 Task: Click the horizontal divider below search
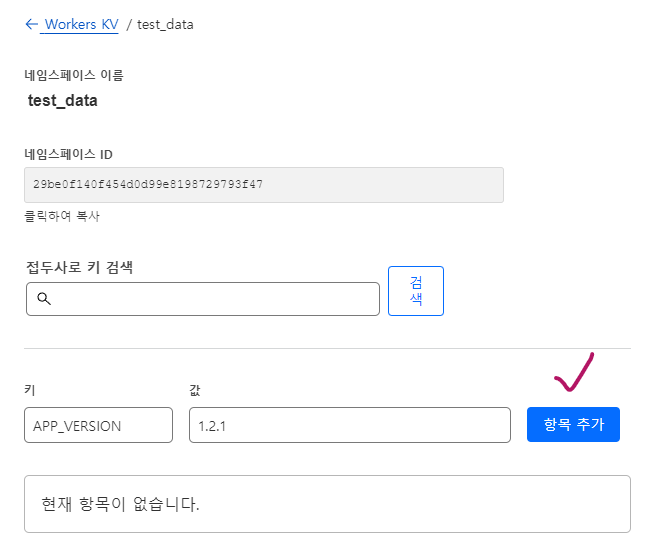pyautogui.click(x=327, y=349)
